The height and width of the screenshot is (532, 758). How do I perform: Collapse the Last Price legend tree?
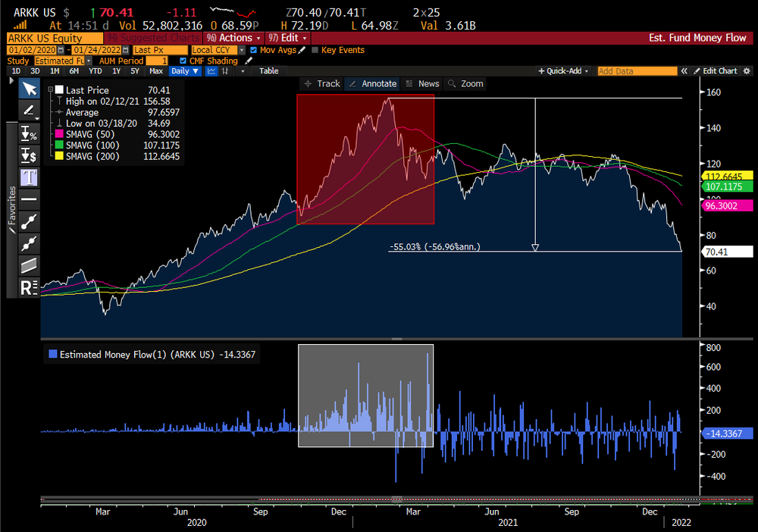50,90
